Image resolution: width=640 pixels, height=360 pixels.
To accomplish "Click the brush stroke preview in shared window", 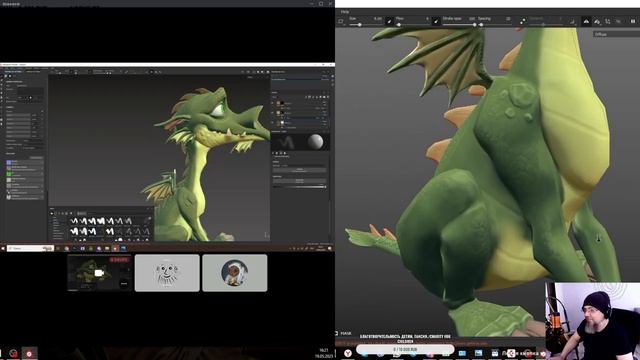I will (287, 142).
